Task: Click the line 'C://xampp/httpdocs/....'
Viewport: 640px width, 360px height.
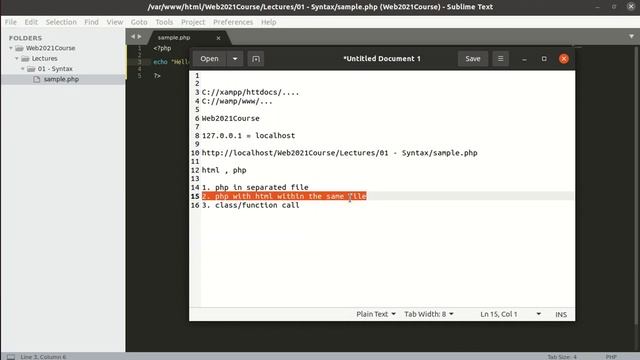Action: pyautogui.click(x=250, y=92)
